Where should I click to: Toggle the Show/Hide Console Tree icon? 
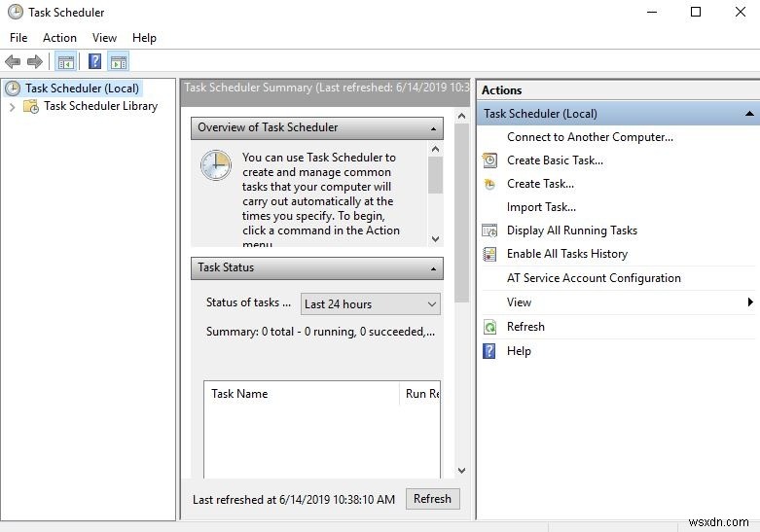click(66, 61)
